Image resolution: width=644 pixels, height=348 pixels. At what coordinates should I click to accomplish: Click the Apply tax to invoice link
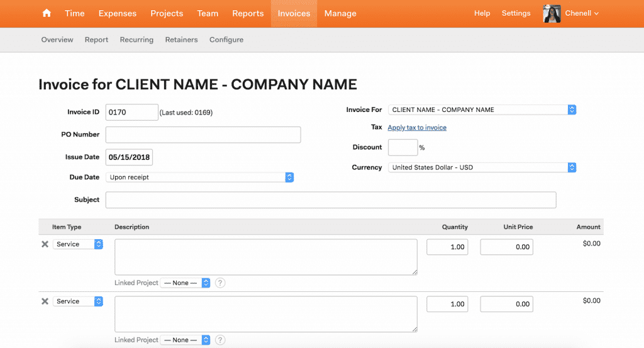tap(417, 128)
